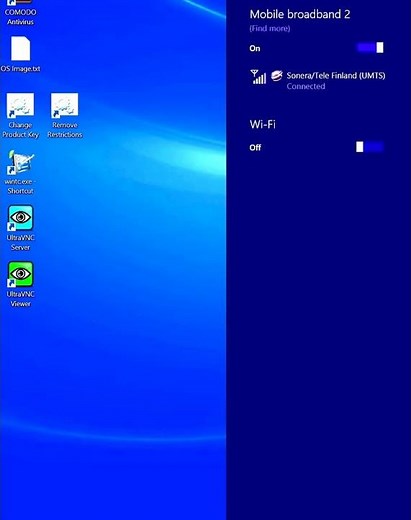Select the wintc.exe - Shortcut icon
The height and width of the screenshot is (520, 411).
(x=20, y=172)
